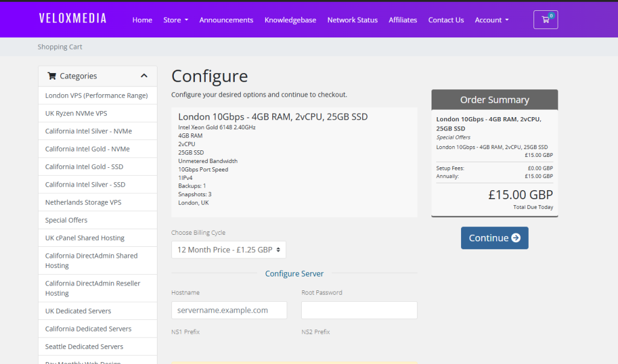The image size is (618, 364).
Task: Click the VELOXMEDIA logo
Action: [x=73, y=19]
